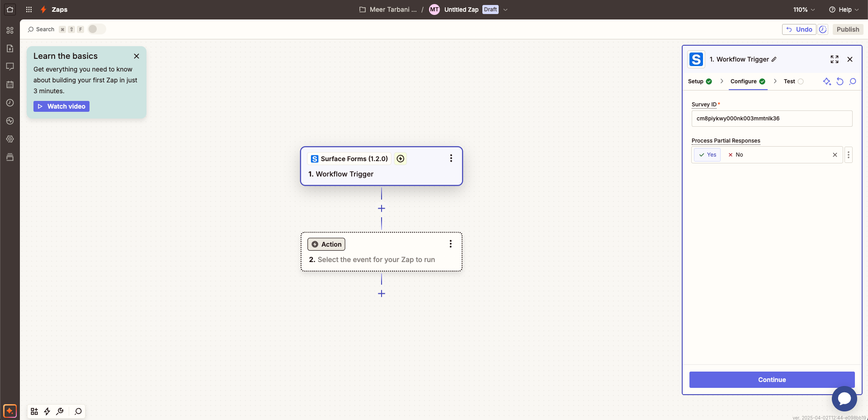Click the AI sparkle icon in trigger panel
The image size is (868, 420).
pos(827,81)
